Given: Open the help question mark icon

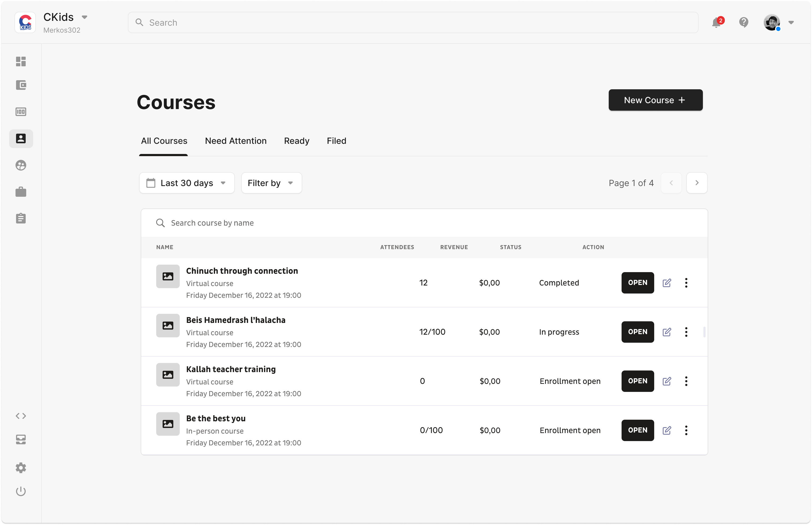Looking at the screenshot, I should click(744, 22).
